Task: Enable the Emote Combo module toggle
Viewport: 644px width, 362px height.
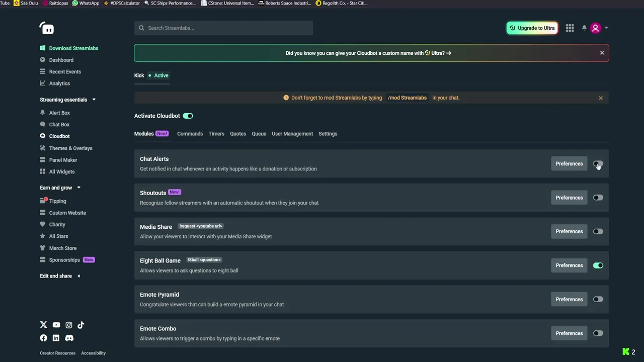Action: pos(598,333)
